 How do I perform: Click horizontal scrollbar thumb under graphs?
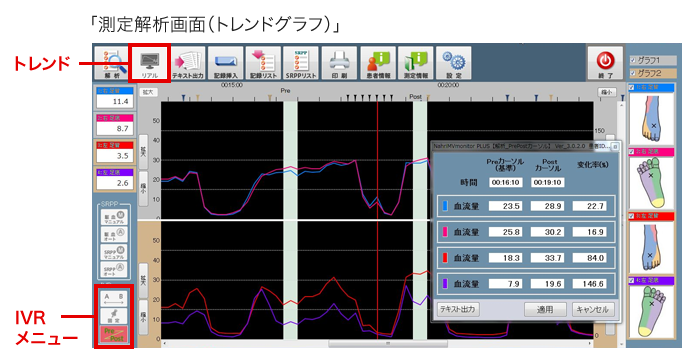(388, 343)
